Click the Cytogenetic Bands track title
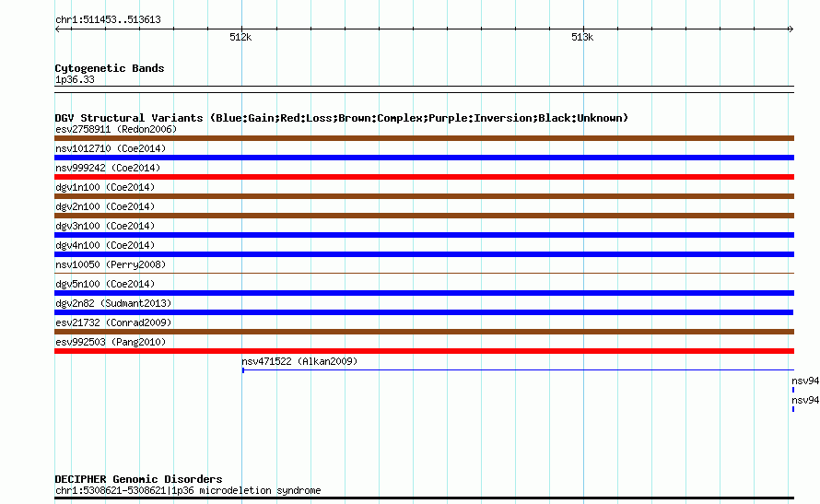820x504 pixels. click(x=110, y=68)
